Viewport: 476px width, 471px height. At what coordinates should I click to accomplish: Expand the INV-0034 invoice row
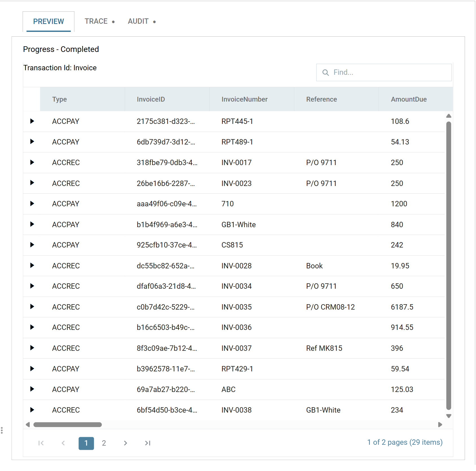32,286
